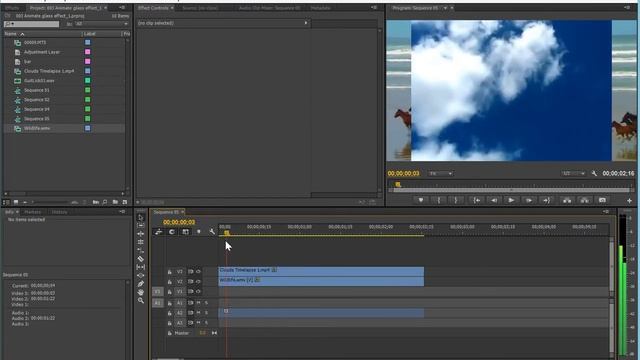
Task: Open the playback resolution 1/2 dropdown
Action: (x=573, y=173)
